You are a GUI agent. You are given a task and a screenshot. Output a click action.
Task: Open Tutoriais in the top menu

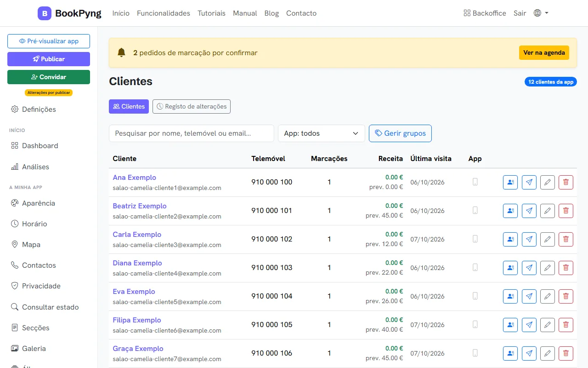(211, 13)
